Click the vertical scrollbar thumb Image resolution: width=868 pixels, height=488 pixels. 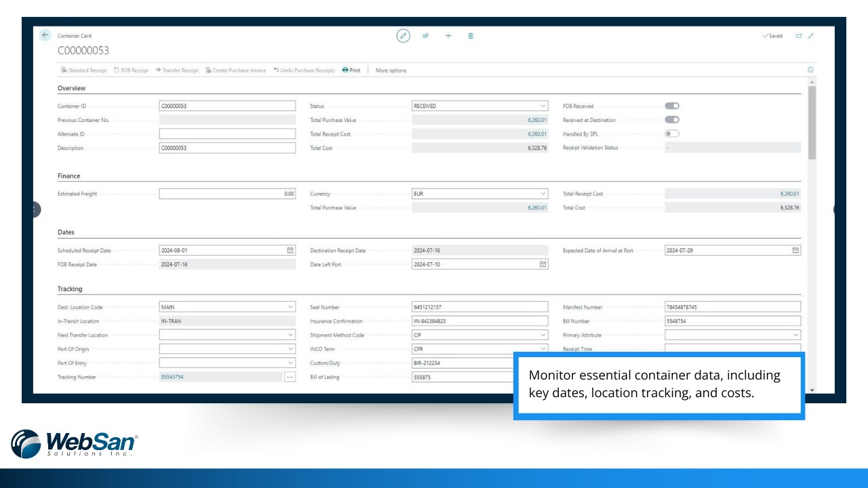(812, 123)
